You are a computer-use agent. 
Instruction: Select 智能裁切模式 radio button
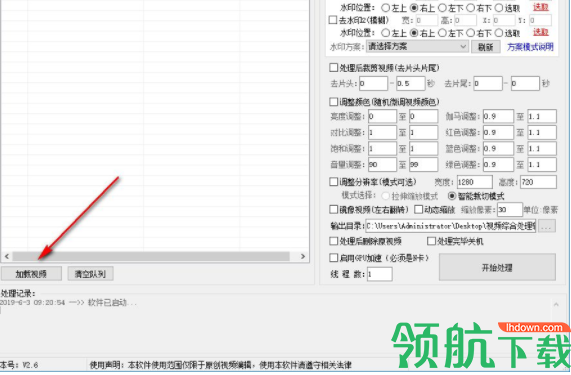click(452, 196)
